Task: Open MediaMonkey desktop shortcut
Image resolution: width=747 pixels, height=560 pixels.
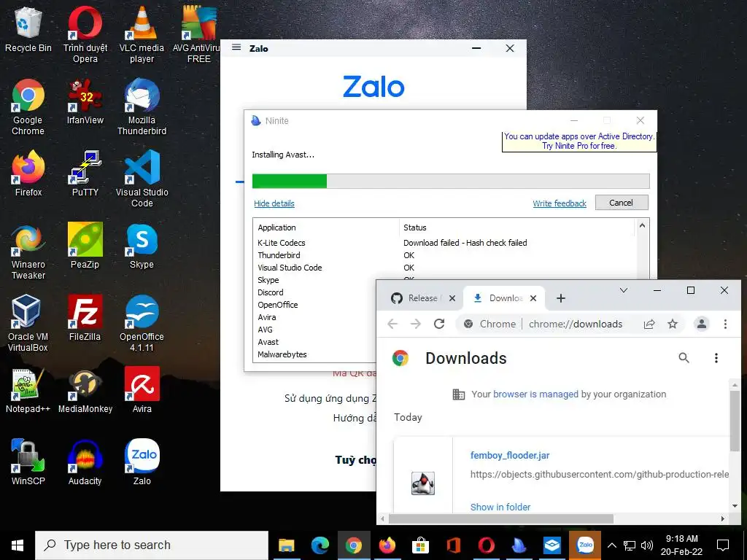Action: click(85, 390)
